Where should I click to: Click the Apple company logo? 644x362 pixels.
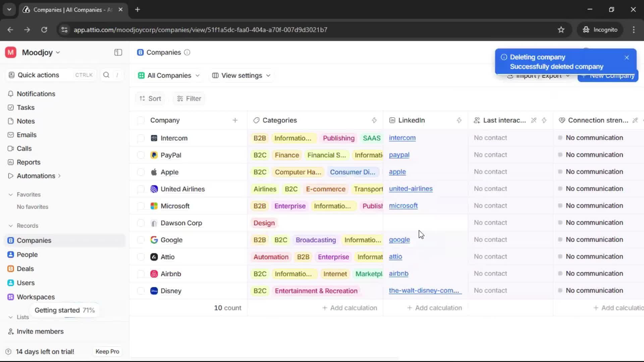(x=154, y=172)
